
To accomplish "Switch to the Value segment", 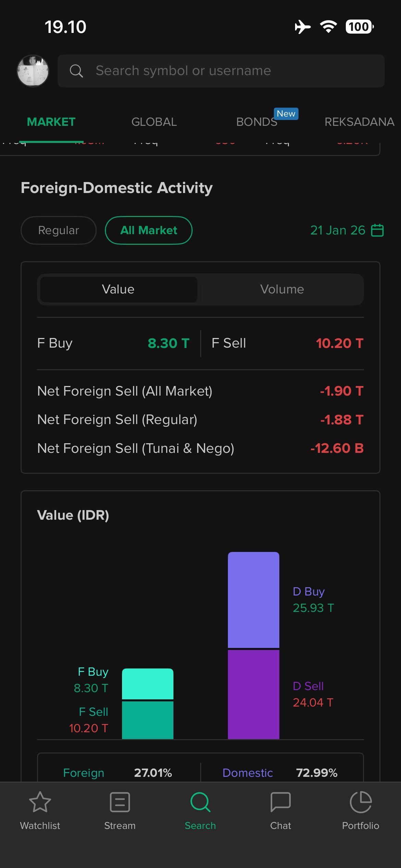I will click(118, 289).
